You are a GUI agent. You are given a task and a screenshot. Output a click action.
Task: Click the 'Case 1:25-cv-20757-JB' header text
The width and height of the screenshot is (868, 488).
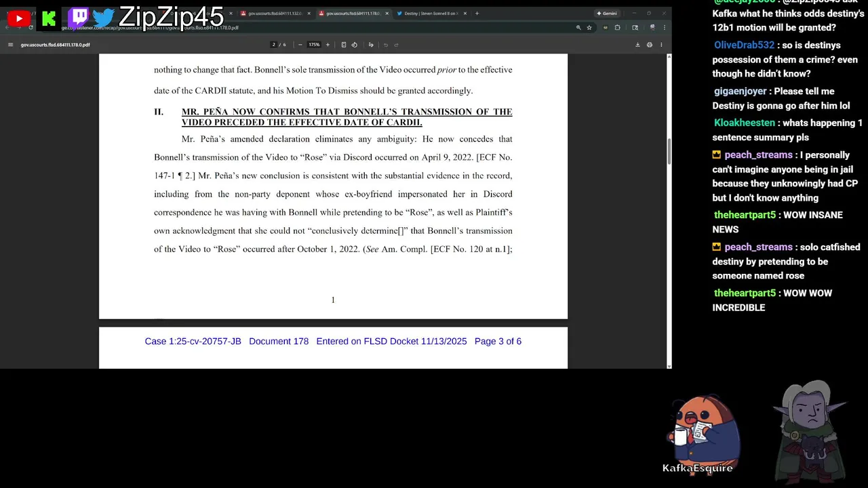point(193,342)
